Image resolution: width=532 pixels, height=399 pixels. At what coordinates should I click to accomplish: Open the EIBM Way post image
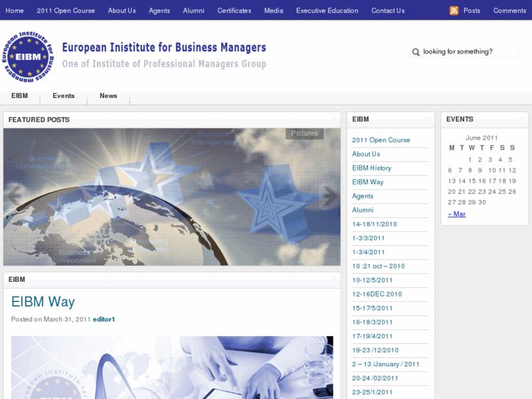point(172,368)
